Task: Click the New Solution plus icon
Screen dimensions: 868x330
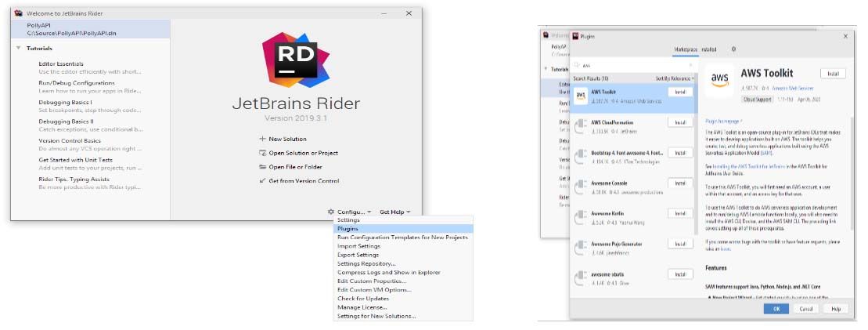Action: [x=263, y=139]
